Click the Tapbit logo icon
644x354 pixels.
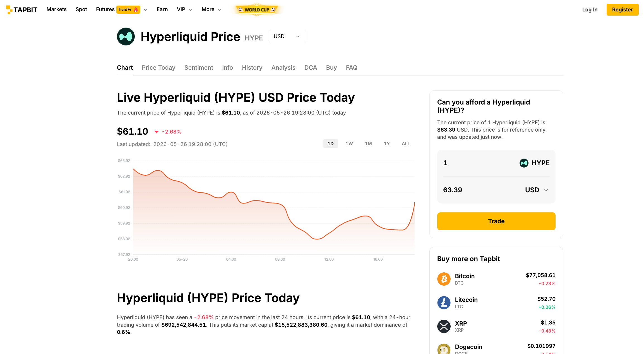click(x=9, y=9)
